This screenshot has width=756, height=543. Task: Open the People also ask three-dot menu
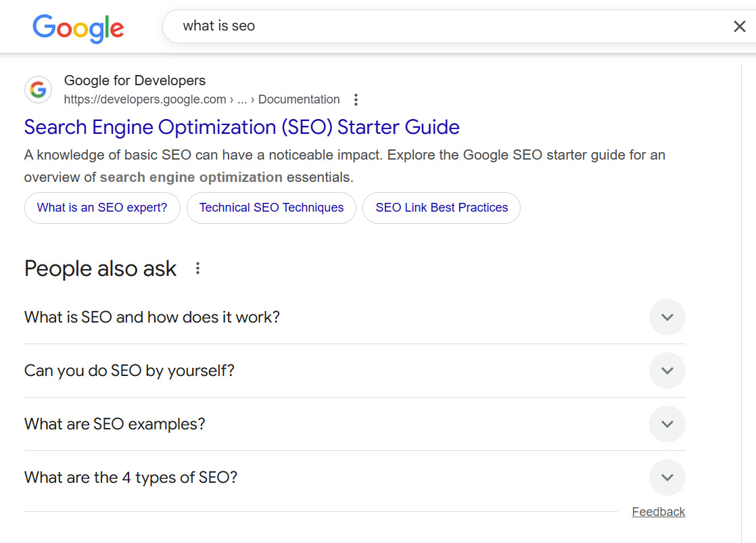[197, 268]
